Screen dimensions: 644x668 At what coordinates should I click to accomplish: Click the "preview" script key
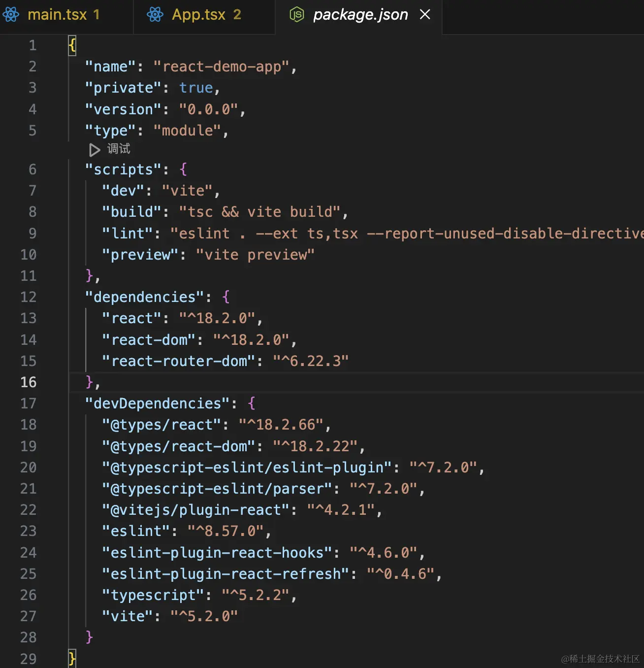coord(140,255)
